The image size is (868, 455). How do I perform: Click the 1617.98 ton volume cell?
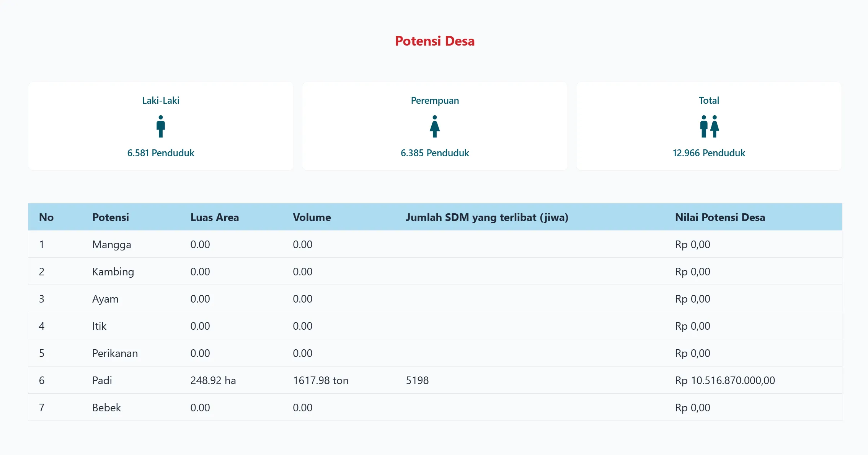pyautogui.click(x=321, y=380)
